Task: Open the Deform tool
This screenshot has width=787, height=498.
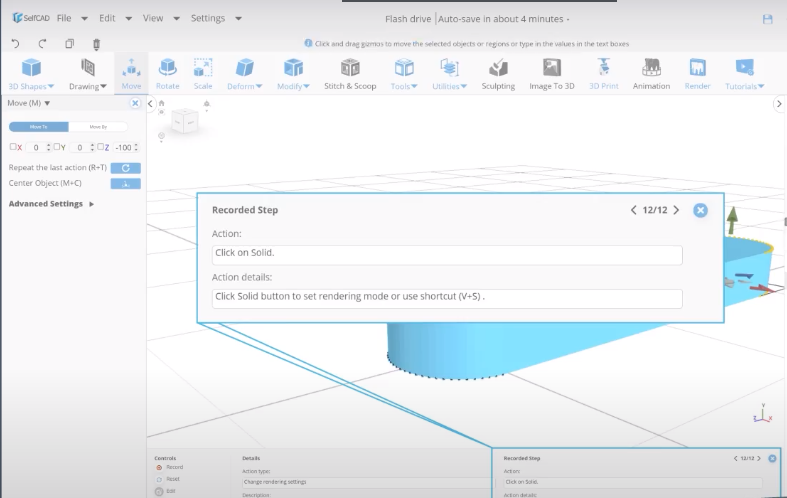Action: coord(244,74)
